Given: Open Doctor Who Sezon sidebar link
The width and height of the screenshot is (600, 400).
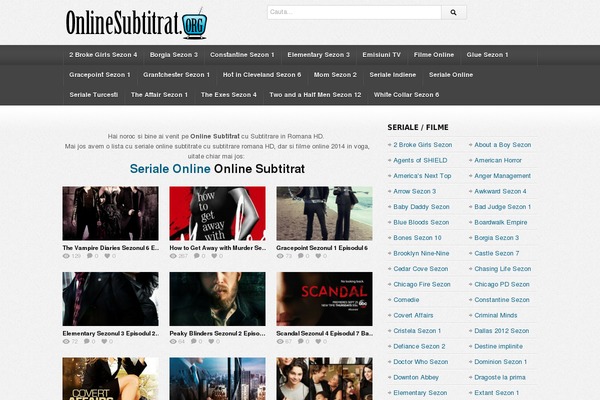Looking at the screenshot, I should point(421,362).
